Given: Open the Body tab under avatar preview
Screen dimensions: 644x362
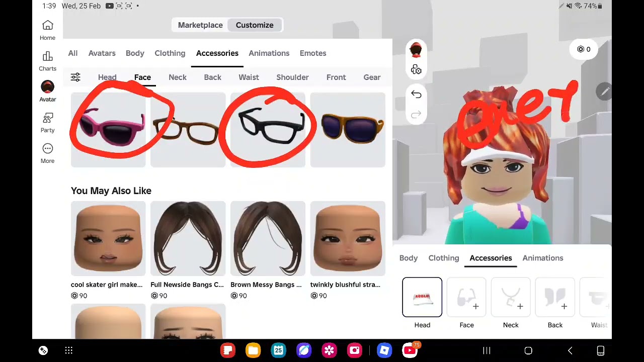Looking at the screenshot, I should (409, 258).
